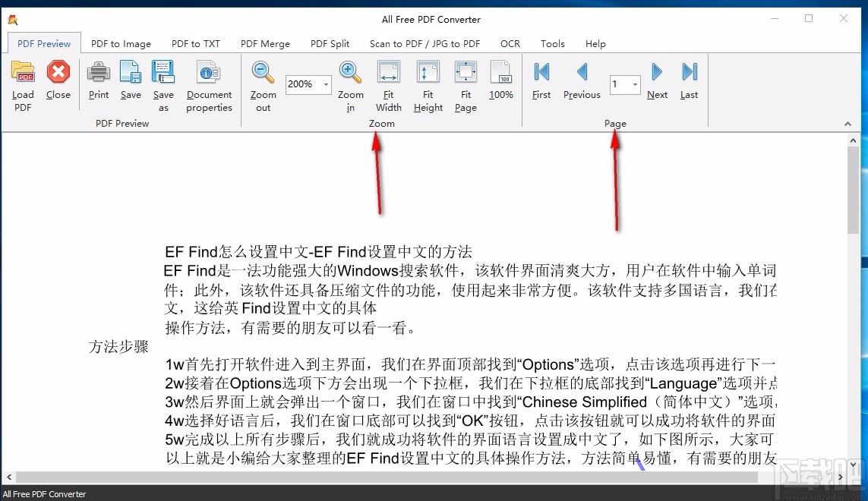
Task: Click the line starting with '5w完成以上所有步骤'
Action: (471, 440)
